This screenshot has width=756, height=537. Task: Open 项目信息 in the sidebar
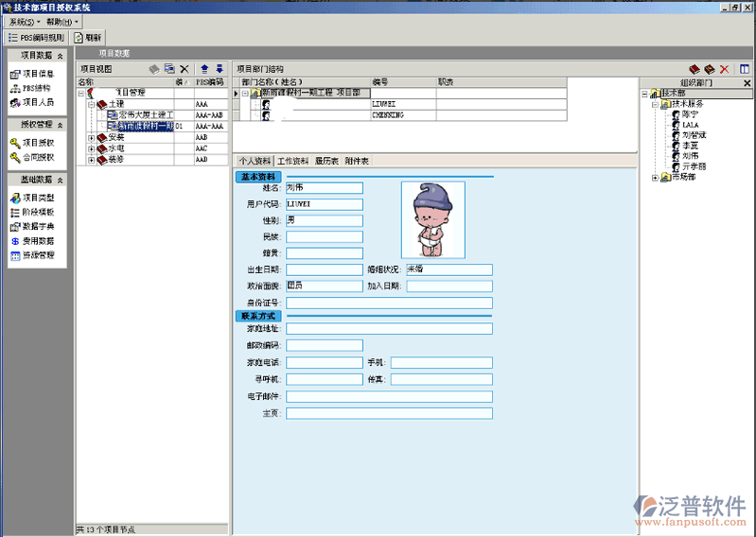click(x=37, y=74)
